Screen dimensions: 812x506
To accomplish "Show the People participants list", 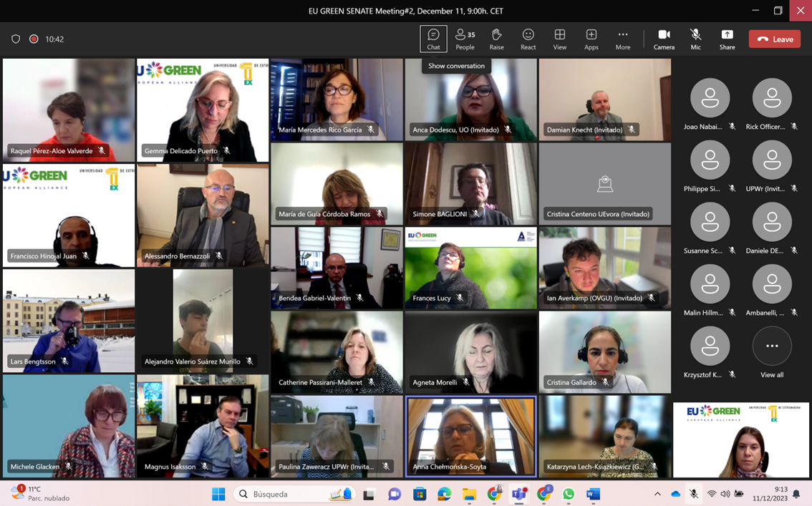I will click(x=465, y=39).
